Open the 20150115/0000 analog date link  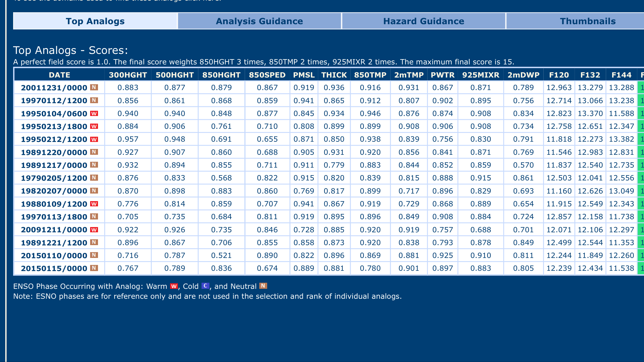[54, 268]
